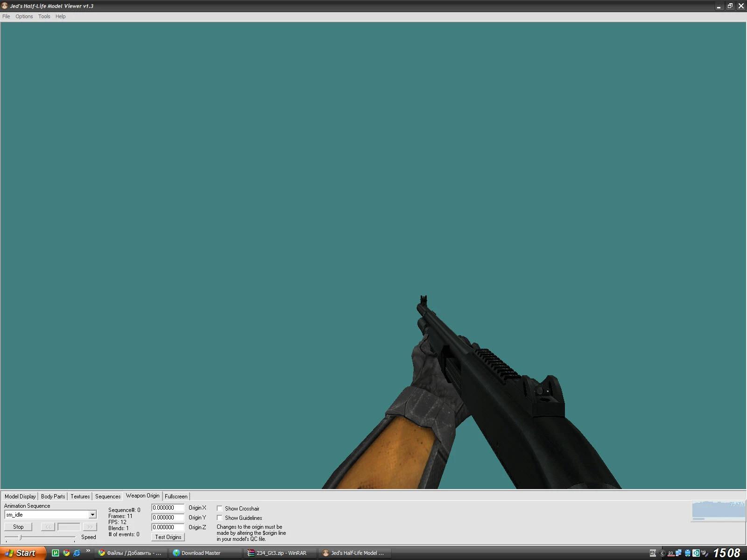Viewport: 747px width, 560px height.
Task: Enable Show Crosshair
Action: pos(219,508)
